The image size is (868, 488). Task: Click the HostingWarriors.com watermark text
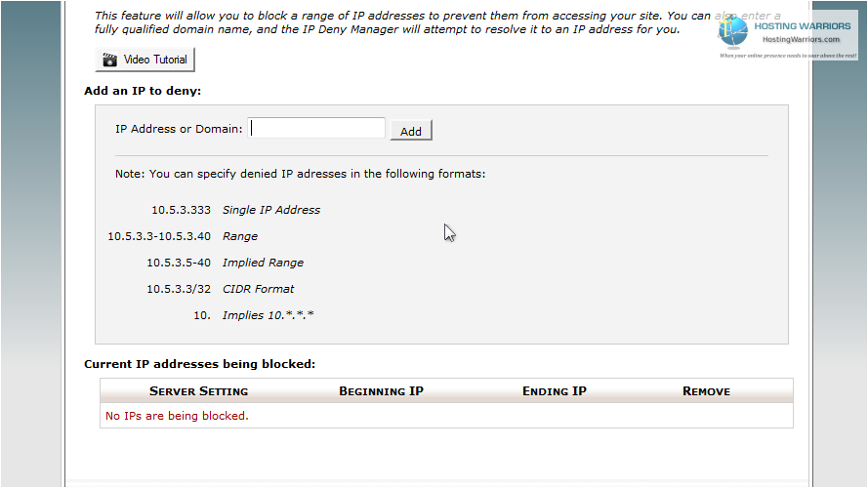pos(801,39)
